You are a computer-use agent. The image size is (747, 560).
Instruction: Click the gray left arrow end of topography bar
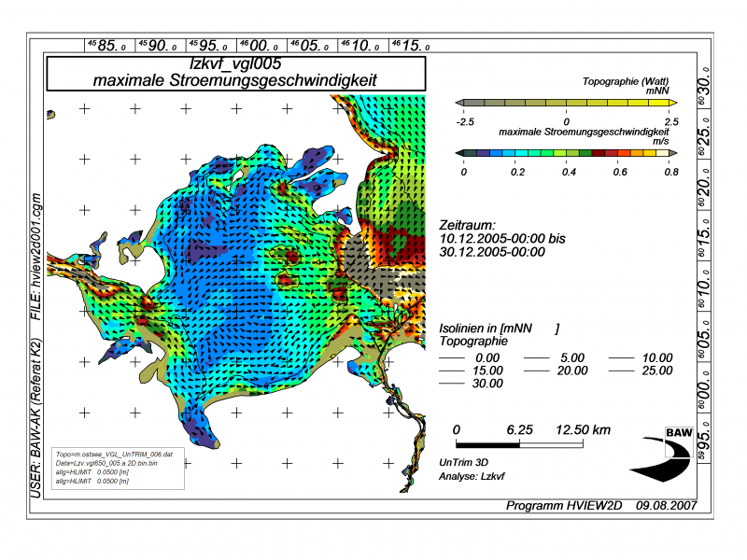pos(459,103)
